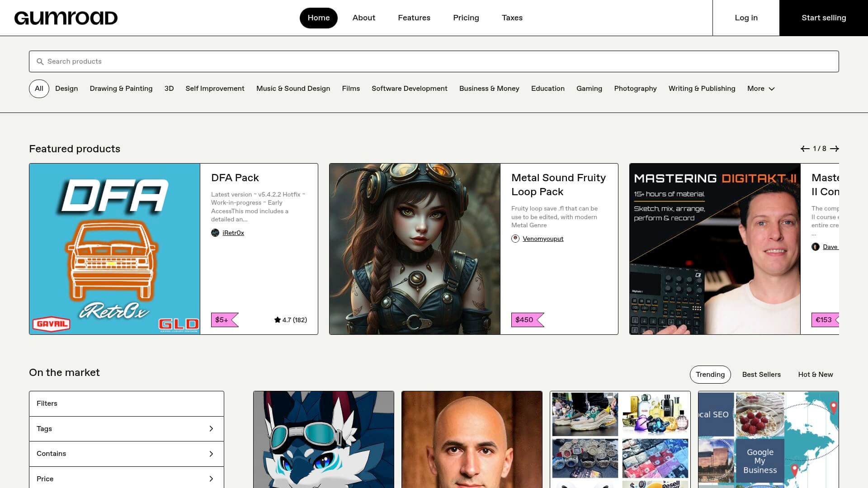
Task: Open the iRetr0x creator link
Action: pos(233,233)
